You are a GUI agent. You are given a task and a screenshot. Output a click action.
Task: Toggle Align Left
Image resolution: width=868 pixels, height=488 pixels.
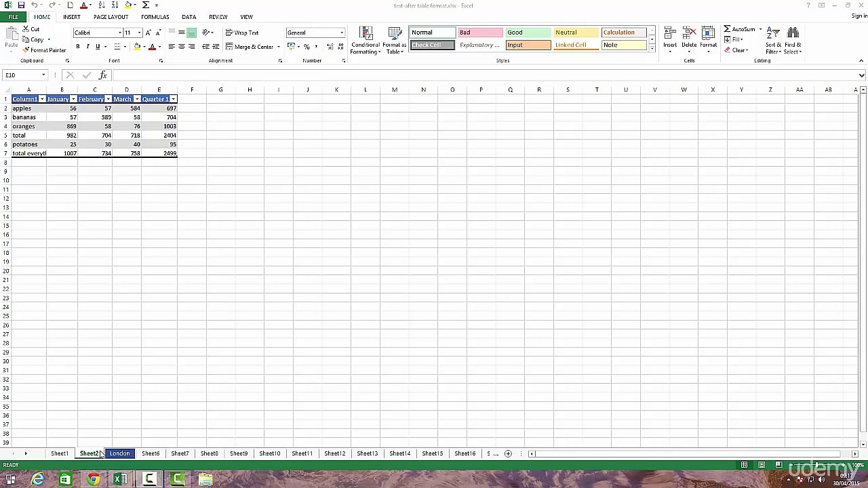172,47
